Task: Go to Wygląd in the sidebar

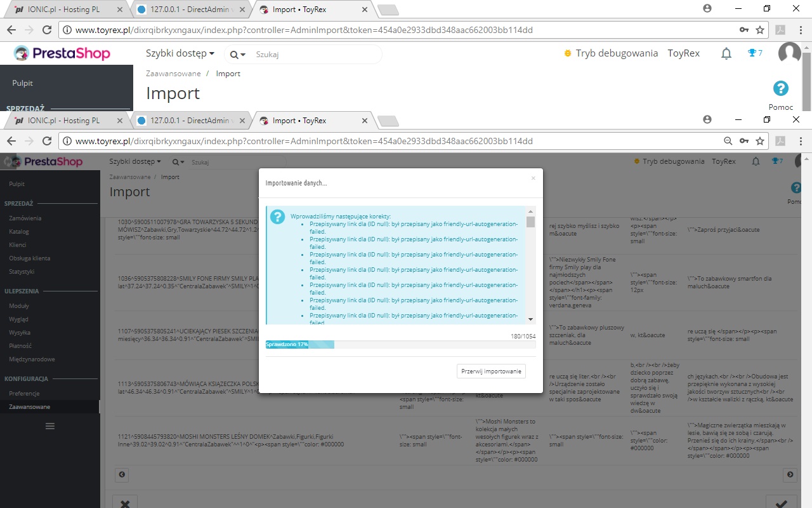Action: 18,319
